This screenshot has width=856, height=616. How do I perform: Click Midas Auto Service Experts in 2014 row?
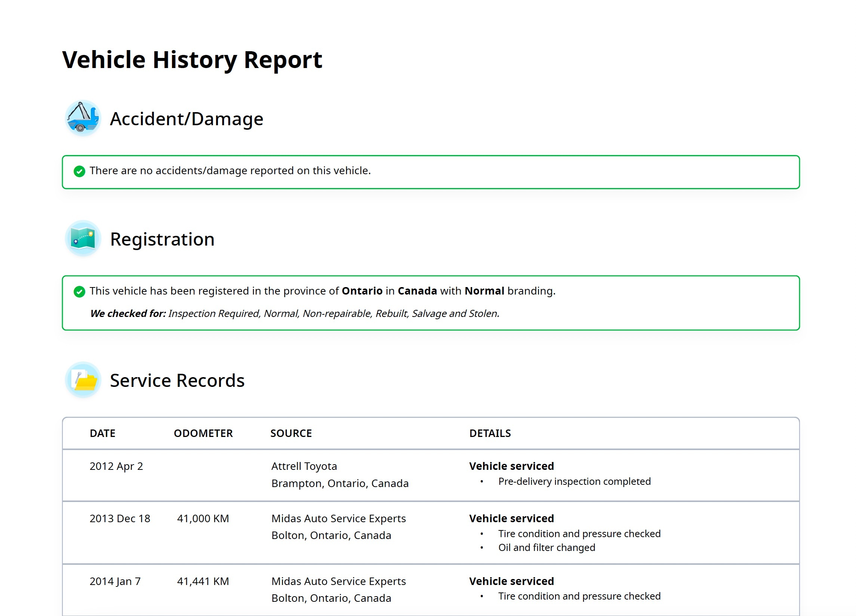[339, 581]
